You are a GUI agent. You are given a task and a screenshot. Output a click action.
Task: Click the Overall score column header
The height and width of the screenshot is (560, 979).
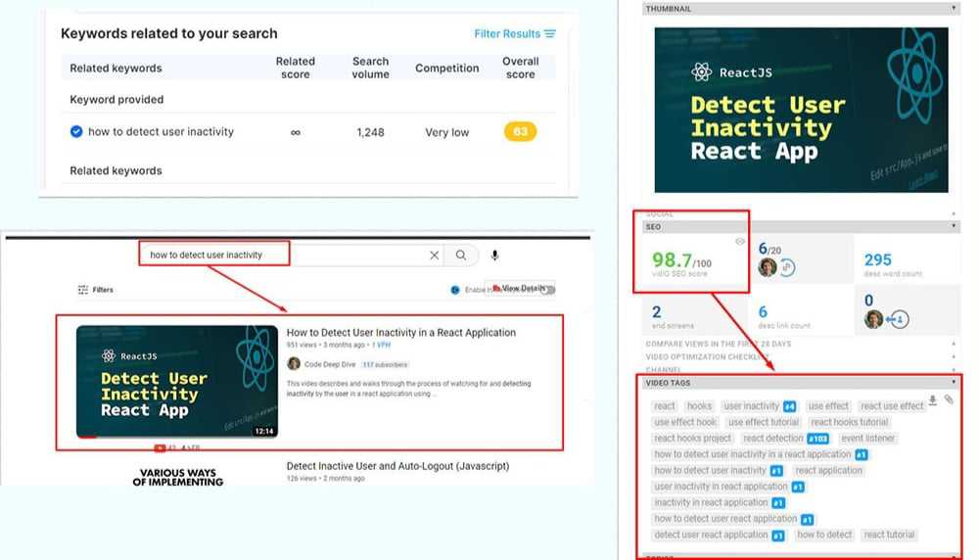520,68
